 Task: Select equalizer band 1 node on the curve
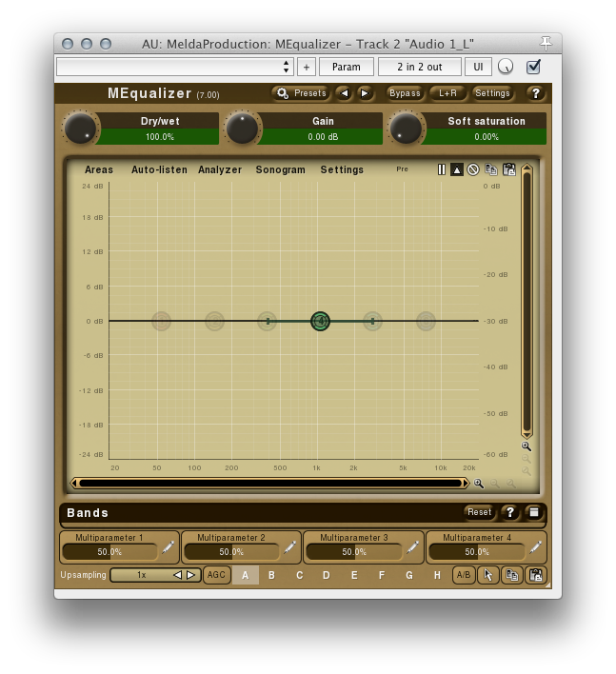point(161,321)
